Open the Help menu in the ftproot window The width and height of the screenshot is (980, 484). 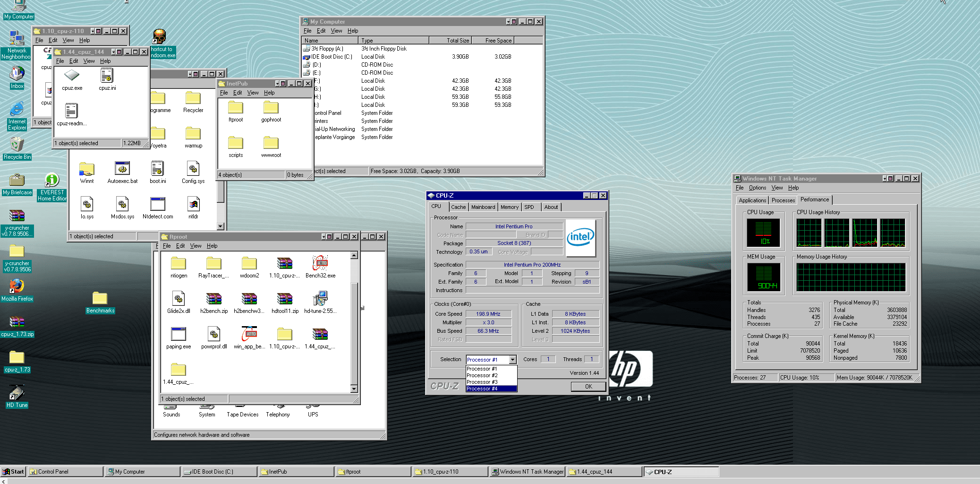(212, 246)
